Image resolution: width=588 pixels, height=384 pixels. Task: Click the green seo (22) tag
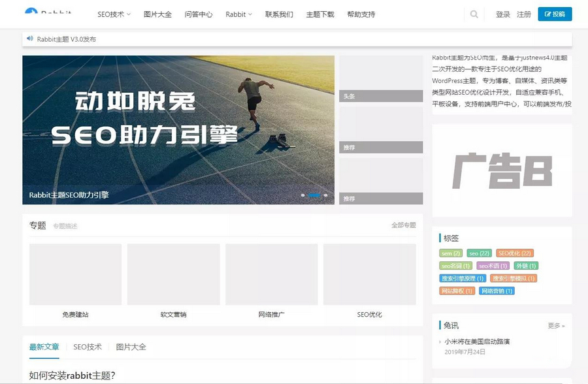480,253
